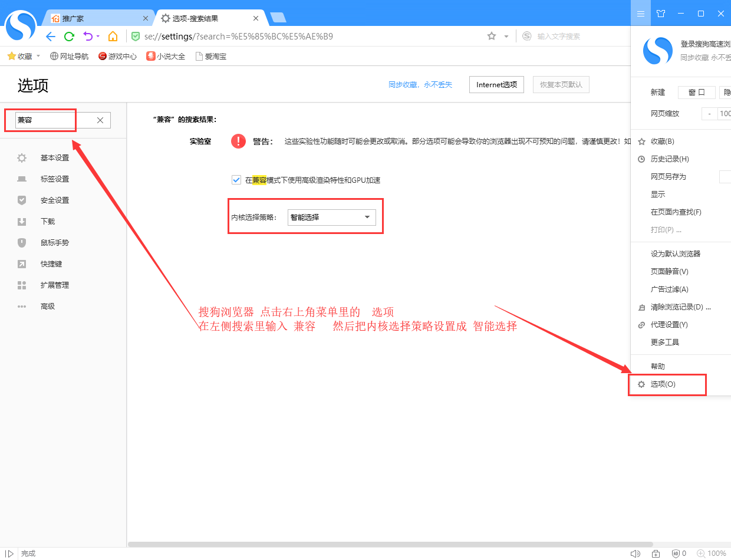731x560 pixels.
Task: Click the AD blocker shield icon
Action: (676, 554)
